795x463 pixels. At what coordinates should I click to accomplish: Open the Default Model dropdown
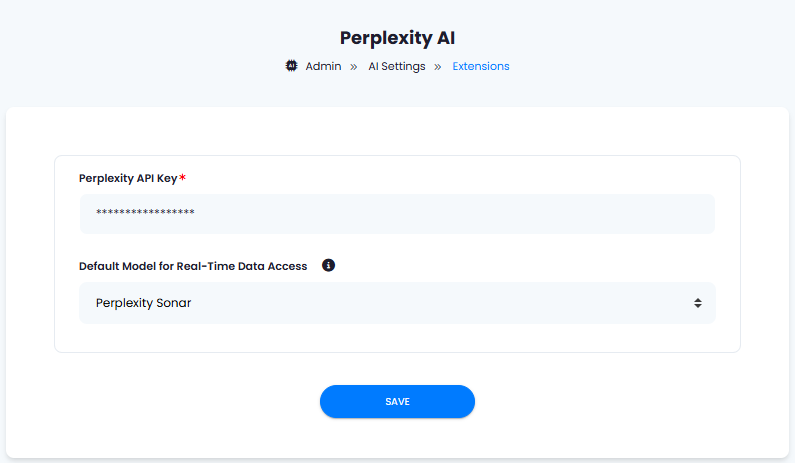pos(397,303)
